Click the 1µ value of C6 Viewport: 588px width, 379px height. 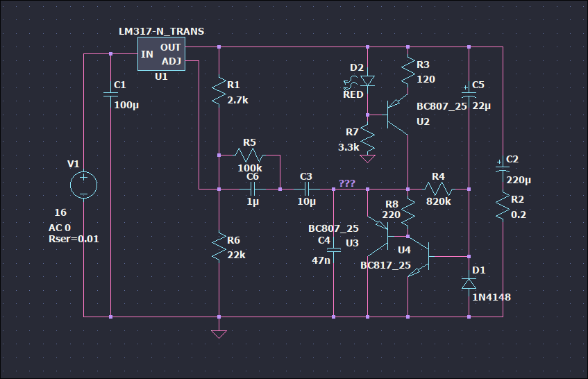coord(253,202)
